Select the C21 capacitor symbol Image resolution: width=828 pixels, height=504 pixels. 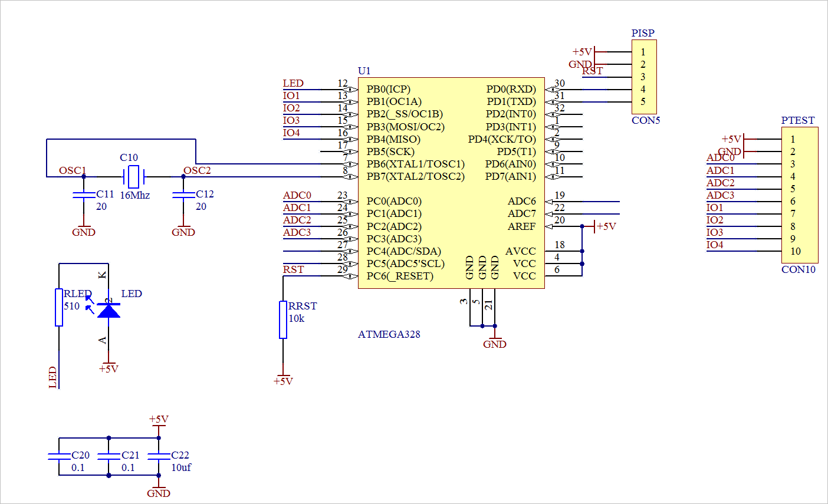coord(109,456)
